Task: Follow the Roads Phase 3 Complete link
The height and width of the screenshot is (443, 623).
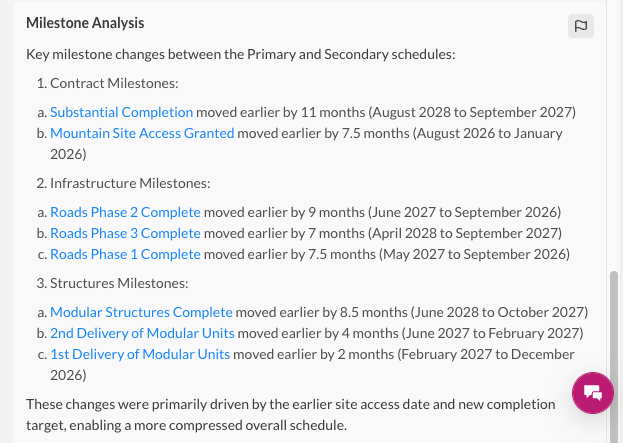Action: point(125,233)
